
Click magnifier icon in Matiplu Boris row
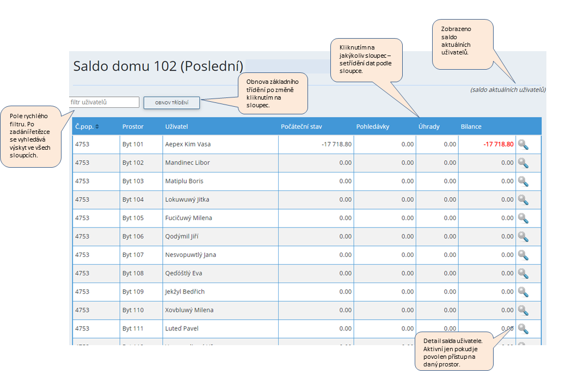(523, 181)
